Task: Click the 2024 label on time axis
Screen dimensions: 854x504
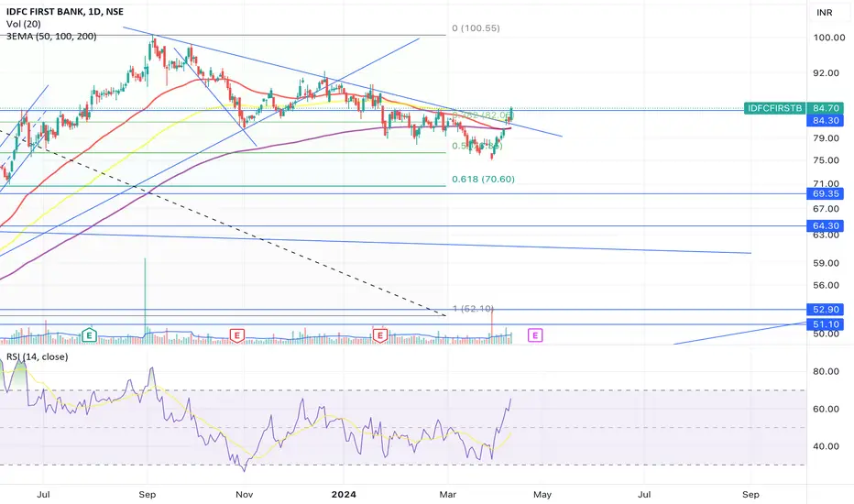Action: pyautogui.click(x=344, y=494)
